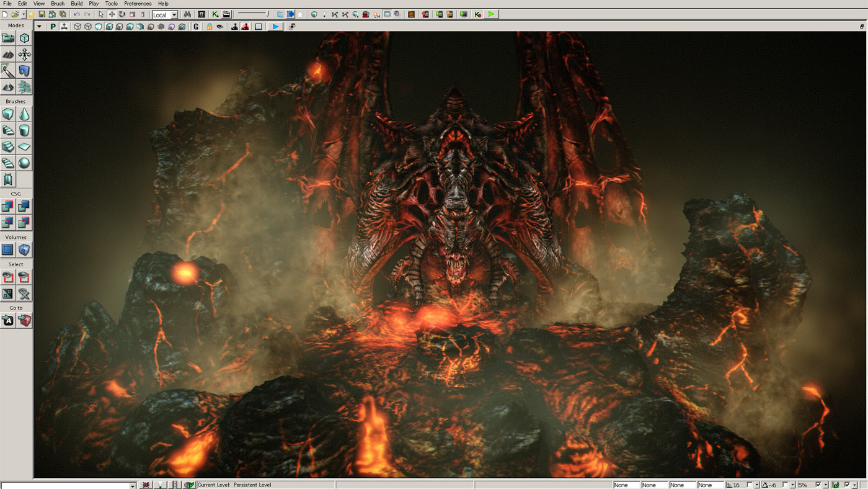Open the Edit menu

pyautogui.click(x=22, y=4)
